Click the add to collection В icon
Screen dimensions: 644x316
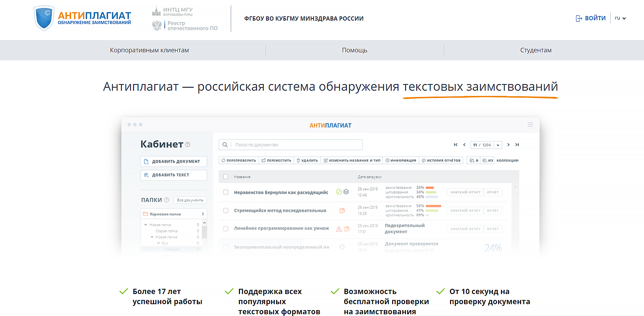tap(474, 160)
